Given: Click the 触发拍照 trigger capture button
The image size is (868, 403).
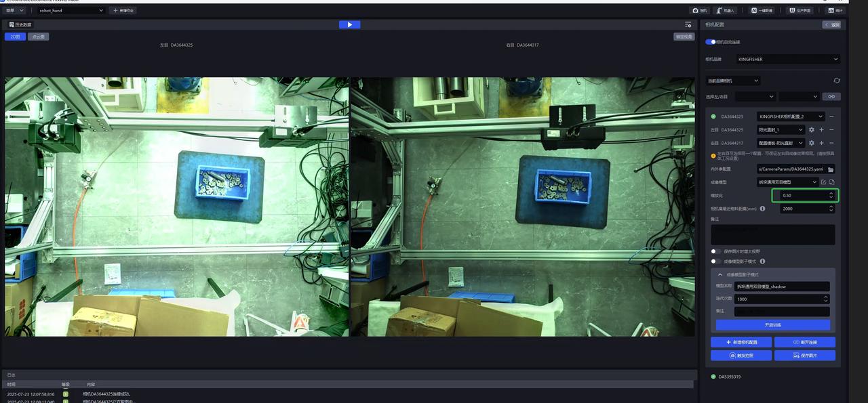Looking at the screenshot, I should (741, 356).
